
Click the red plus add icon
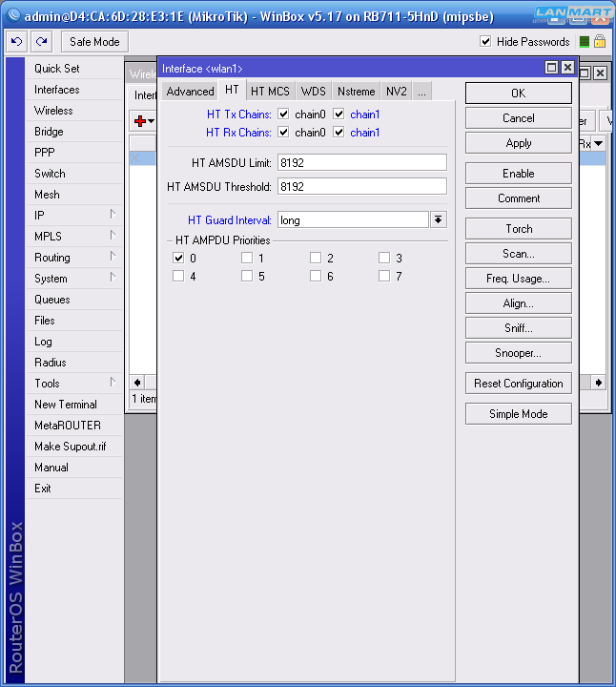coord(140,121)
